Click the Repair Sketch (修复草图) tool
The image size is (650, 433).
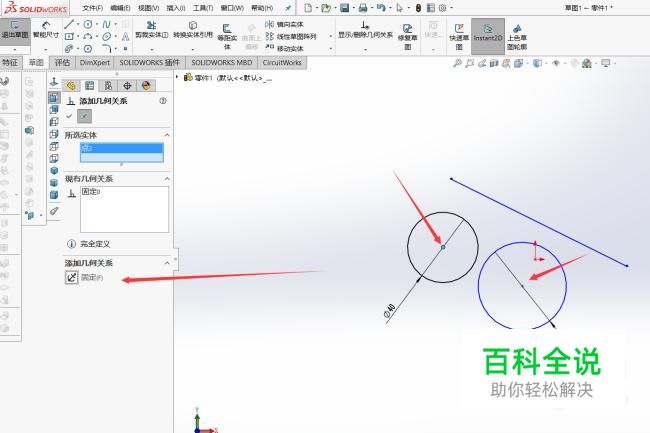coord(407,36)
